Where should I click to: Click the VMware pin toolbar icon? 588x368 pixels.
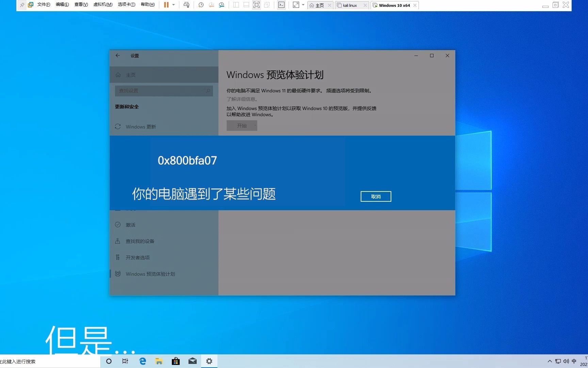[x=22, y=5]
